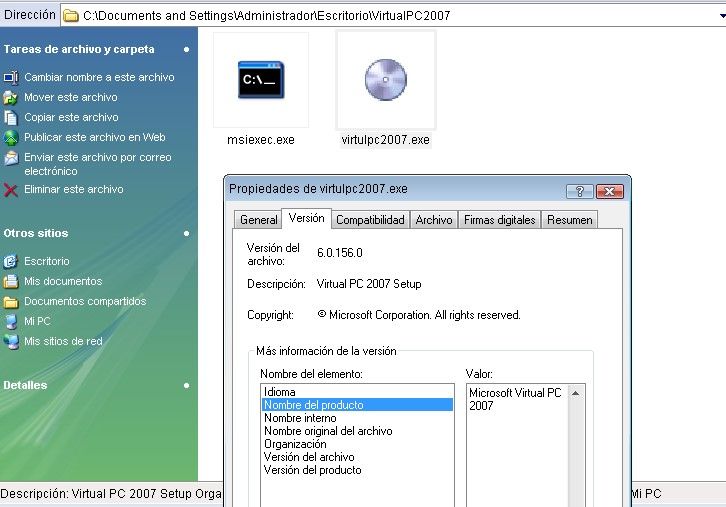Select the Versión tab
This screenshot has height=507, width=726.
point(306,218)
